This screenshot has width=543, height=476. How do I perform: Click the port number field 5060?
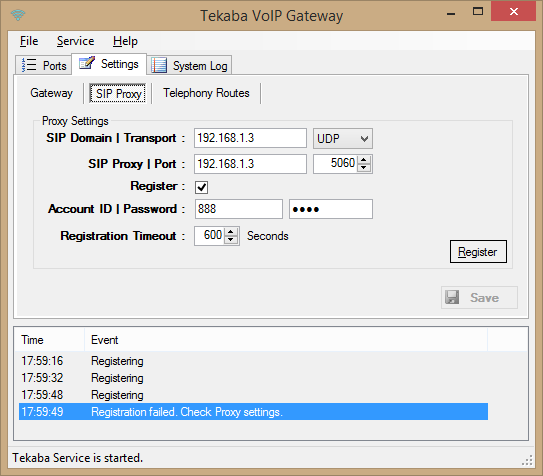(x=336, y=164)
